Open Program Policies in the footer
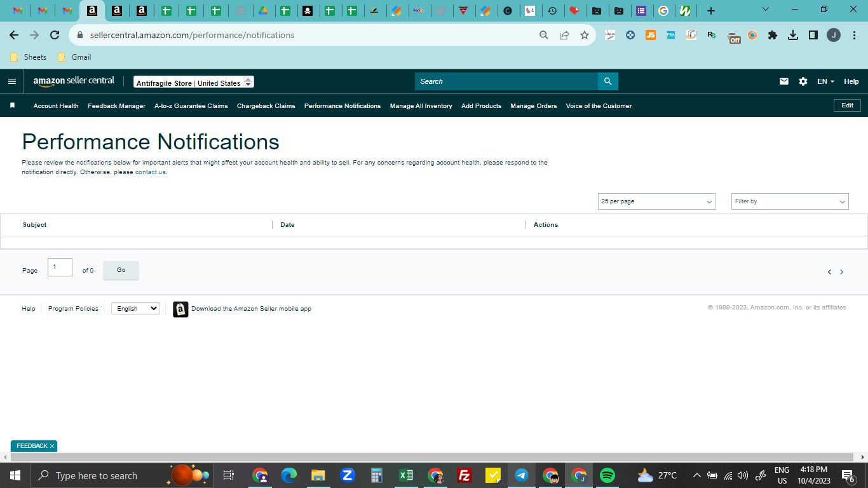The image size is (868, 488). 73,309
